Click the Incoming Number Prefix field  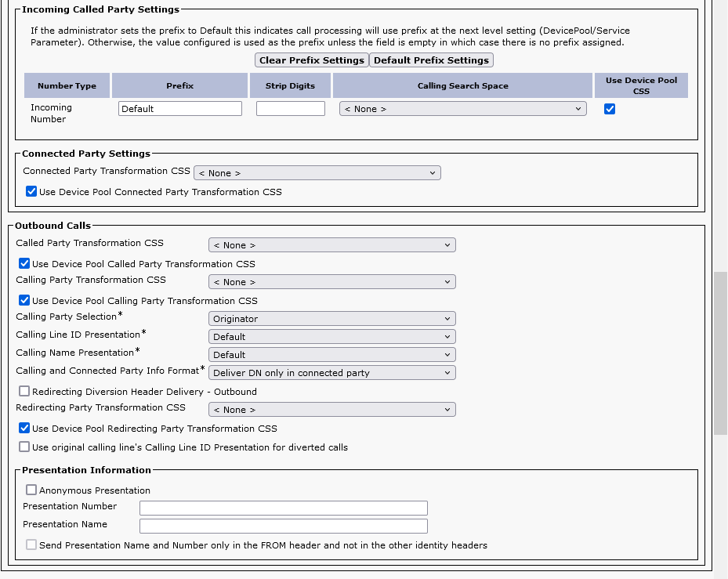(180, 109)
